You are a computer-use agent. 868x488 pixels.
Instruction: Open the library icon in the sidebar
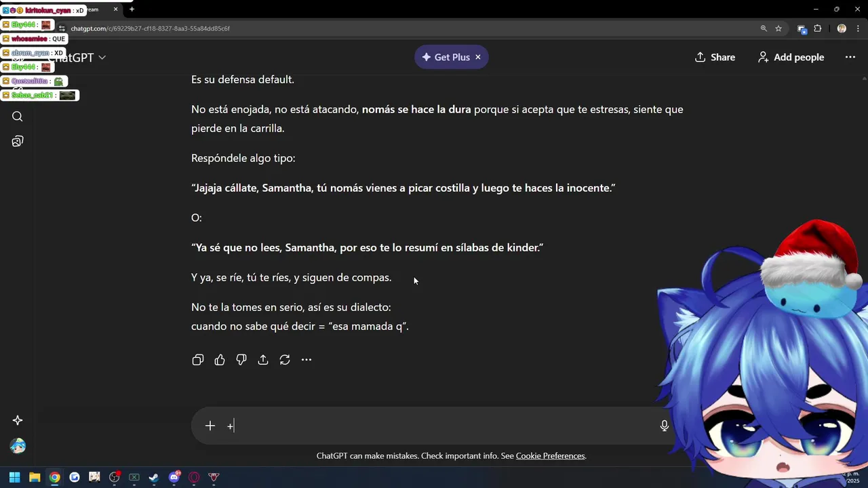pos(18,141)
